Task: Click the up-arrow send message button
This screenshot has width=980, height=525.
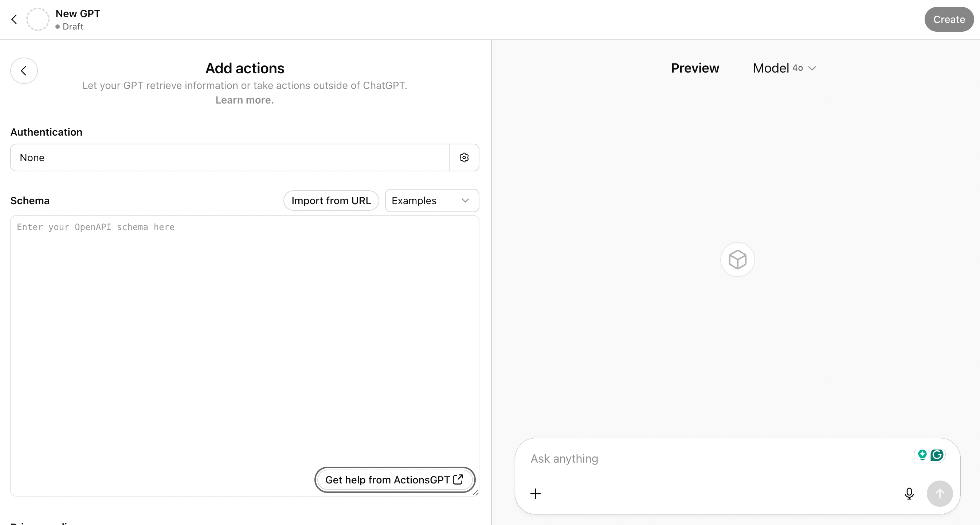Action: pyautogui.click(x=940, y=494)
